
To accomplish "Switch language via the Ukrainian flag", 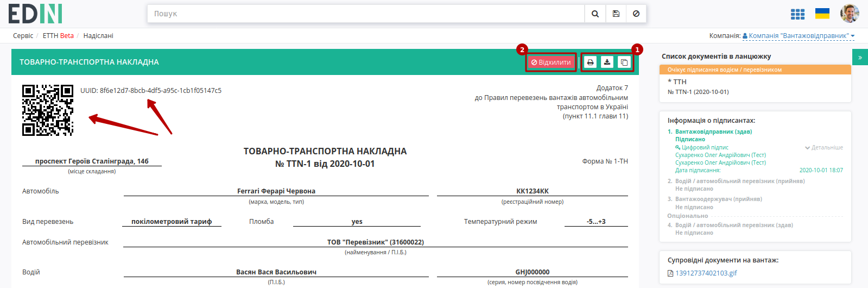I will pyautogui.click(x=822, y=14).
